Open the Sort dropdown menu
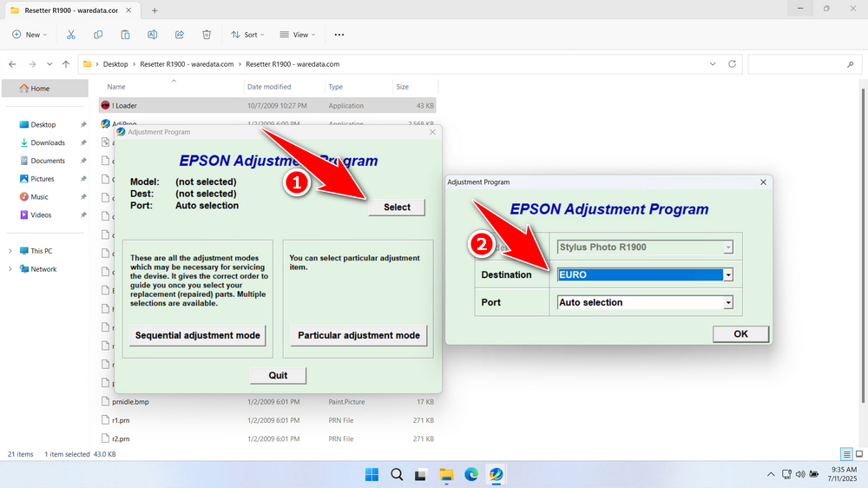 (247, 35)
